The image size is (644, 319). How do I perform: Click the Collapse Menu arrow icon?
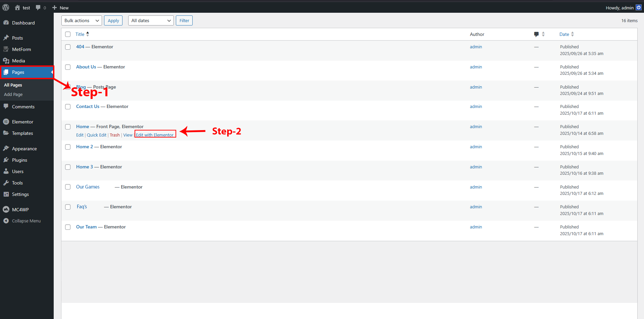click(6, 221)
